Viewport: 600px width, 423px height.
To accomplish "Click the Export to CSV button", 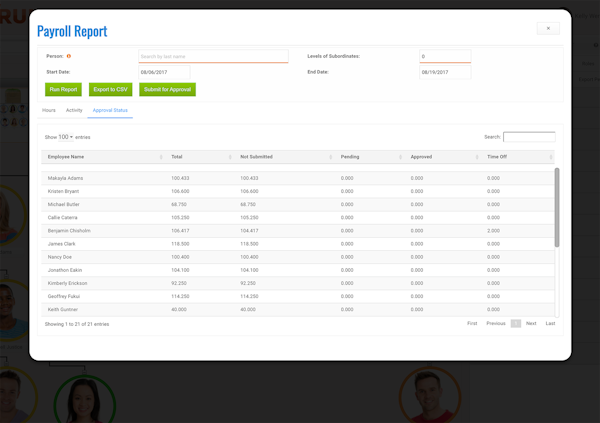I will 110,90.
